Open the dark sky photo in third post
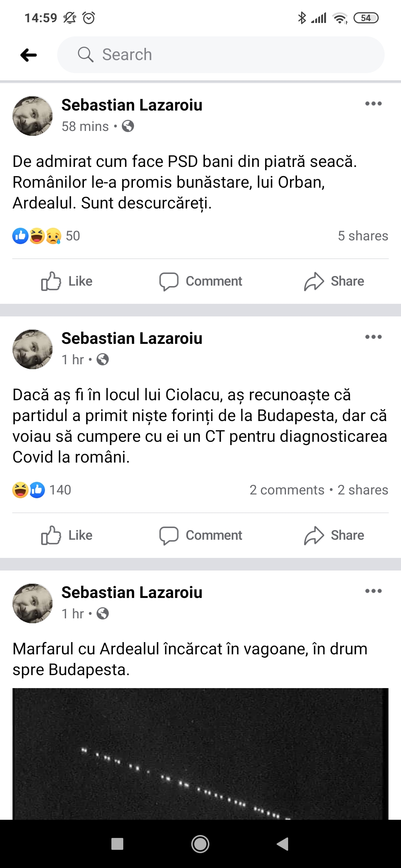401x868 pixels. coord(200,754)
